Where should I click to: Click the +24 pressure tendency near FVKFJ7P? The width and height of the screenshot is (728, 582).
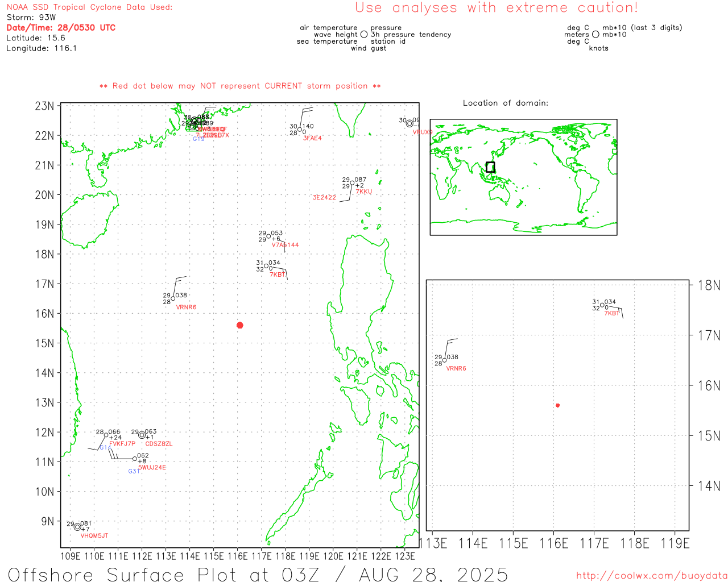click(115, 438)
